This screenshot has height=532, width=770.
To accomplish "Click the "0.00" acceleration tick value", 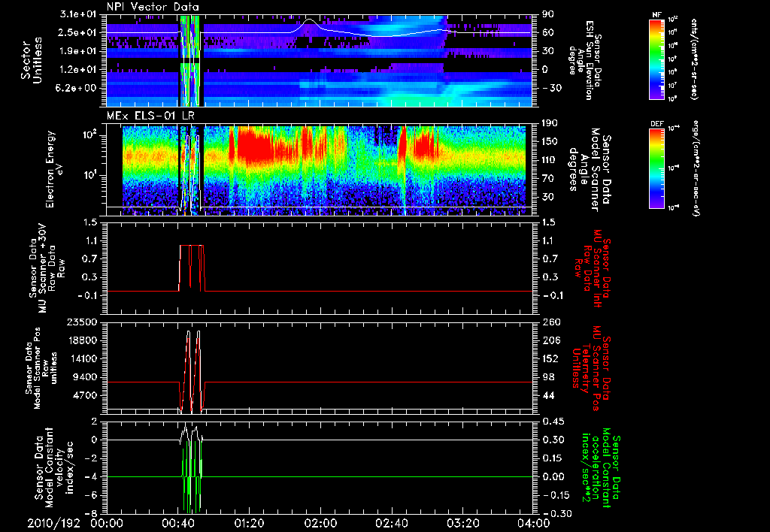I will [x=553, y=476].
